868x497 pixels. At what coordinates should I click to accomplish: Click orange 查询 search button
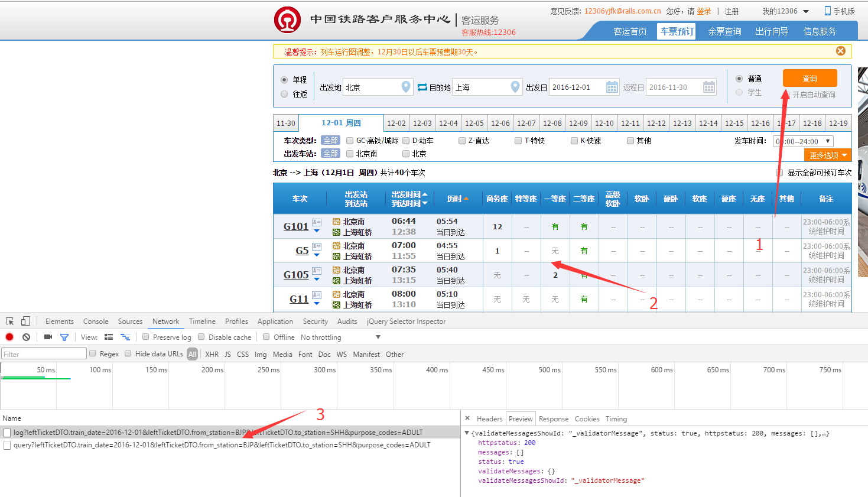click(x=810, y=79)
